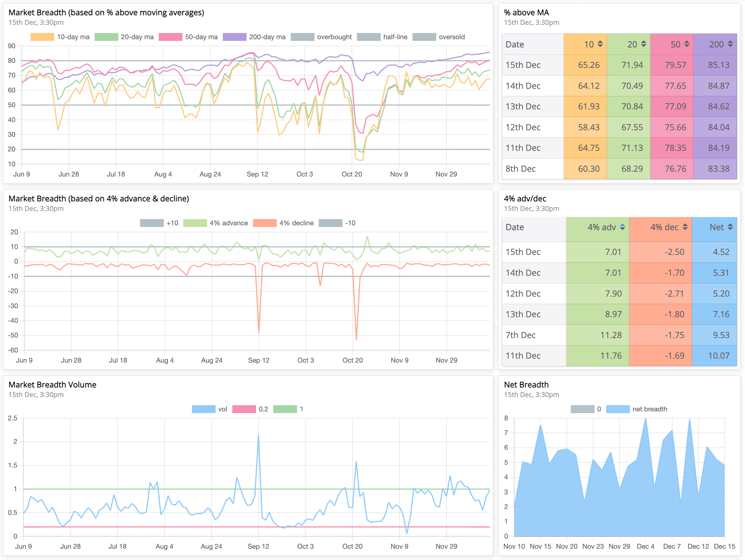745x560 pixels.
Task: Click the Oct 20 label on advance/decline chart
Action: tap(353, 360)
